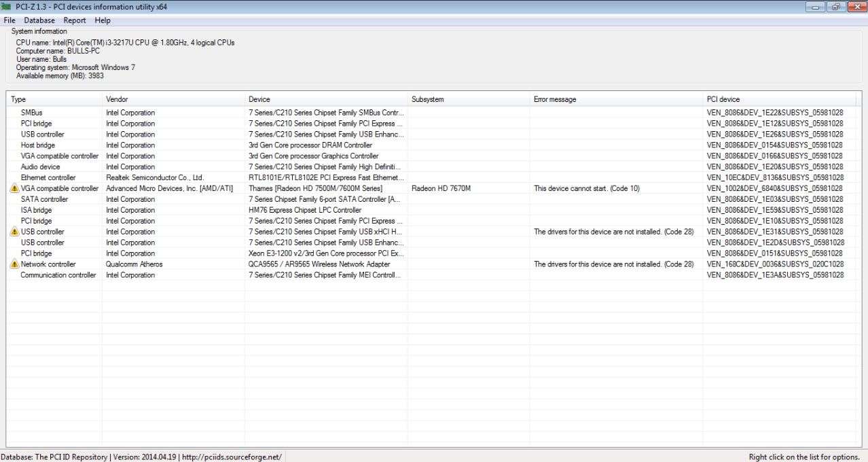This screenshot has height=462, width=868.
Task: Click Advanced Micro Devices vendor cell
Action: 169,188
